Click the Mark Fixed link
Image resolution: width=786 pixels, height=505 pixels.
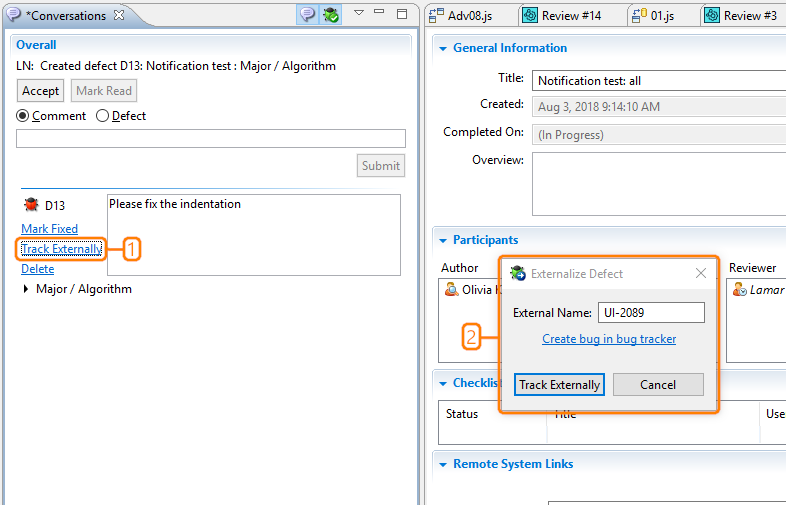click(50, 229)
